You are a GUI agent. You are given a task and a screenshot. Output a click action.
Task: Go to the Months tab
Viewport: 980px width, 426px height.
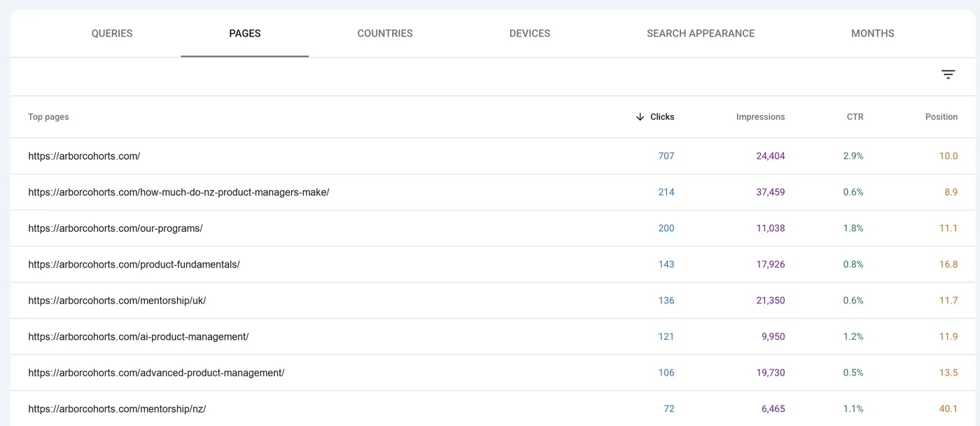point(873,33)
